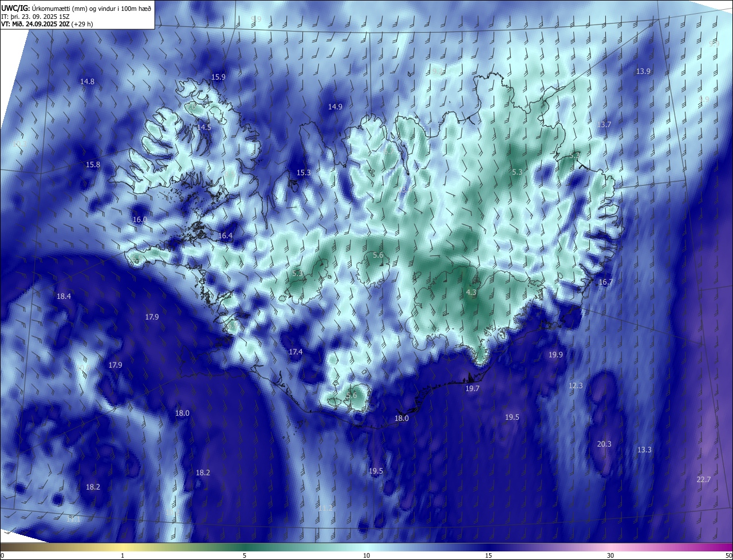Select the 15.9 value label
The height and width of the screenshot is (560, 733).
(219, 77)
